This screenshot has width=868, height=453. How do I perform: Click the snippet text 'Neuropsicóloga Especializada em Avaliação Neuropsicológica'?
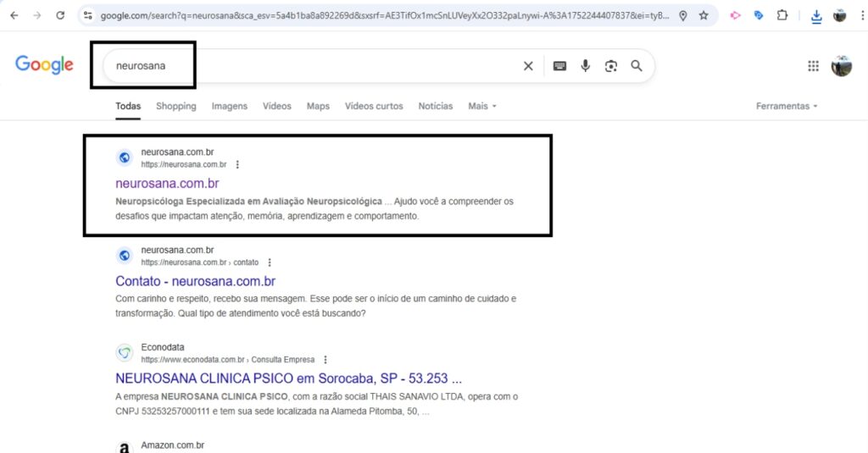(248, 202)
